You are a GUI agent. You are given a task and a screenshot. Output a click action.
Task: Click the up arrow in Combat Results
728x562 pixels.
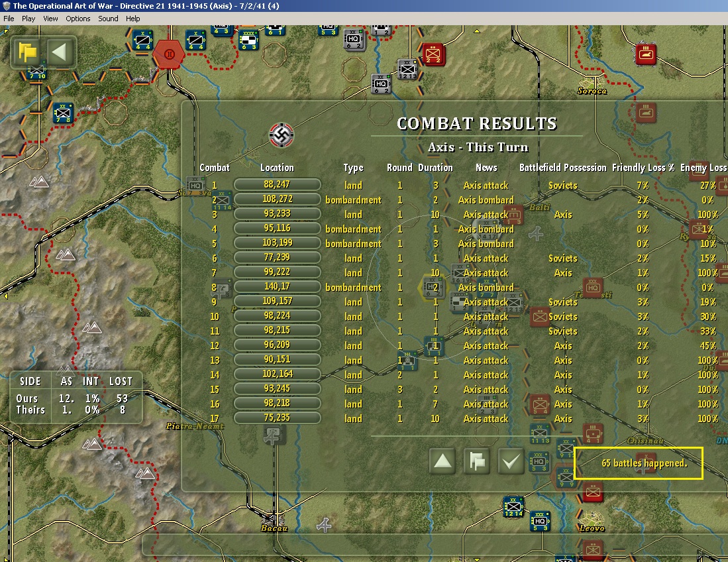pyautogui.click(x=442, y=461)
